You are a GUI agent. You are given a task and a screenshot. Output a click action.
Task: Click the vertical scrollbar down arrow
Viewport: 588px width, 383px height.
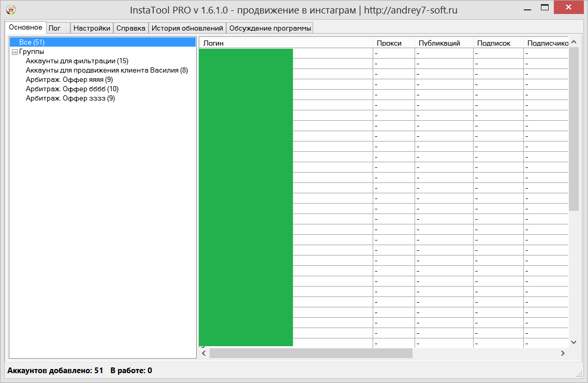coord(574,342)
